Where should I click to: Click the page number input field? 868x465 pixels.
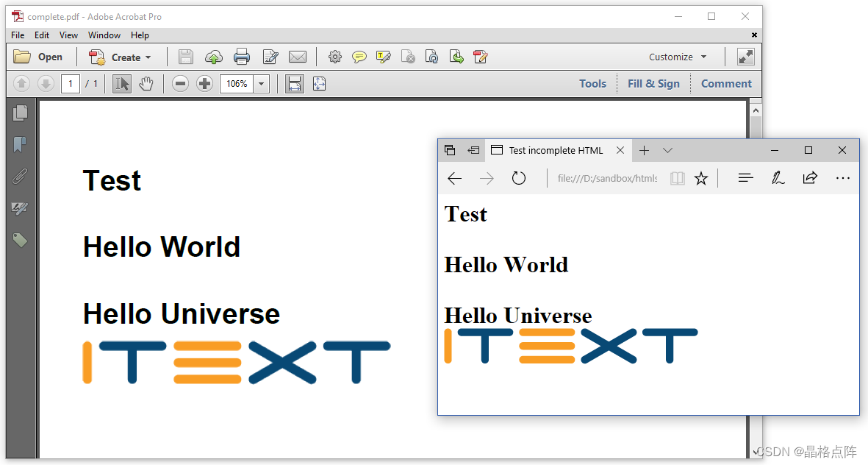[71, 84]
